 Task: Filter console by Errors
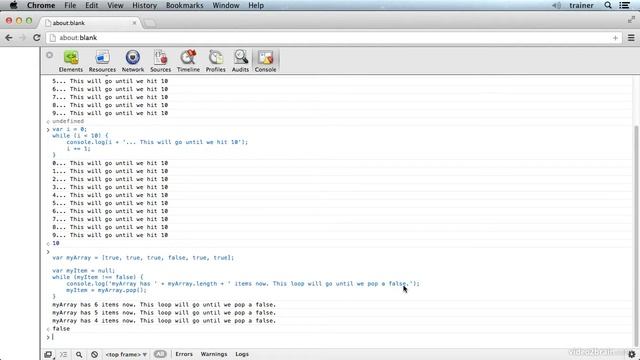tap(184, 354)
